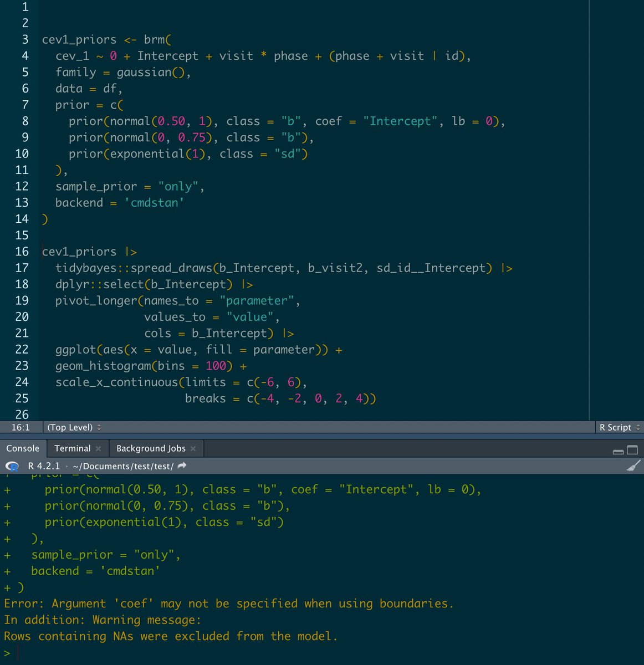
Task: Click the console echo of prior(exponential(1)
Action: (165, 522)
